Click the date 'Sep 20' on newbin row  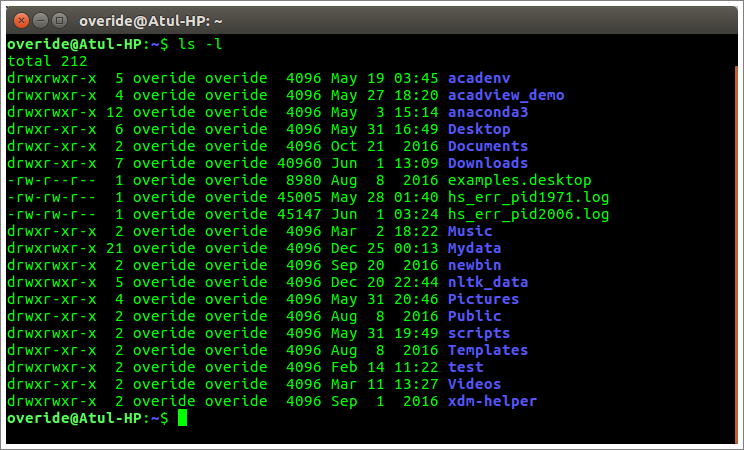[358, 265]
